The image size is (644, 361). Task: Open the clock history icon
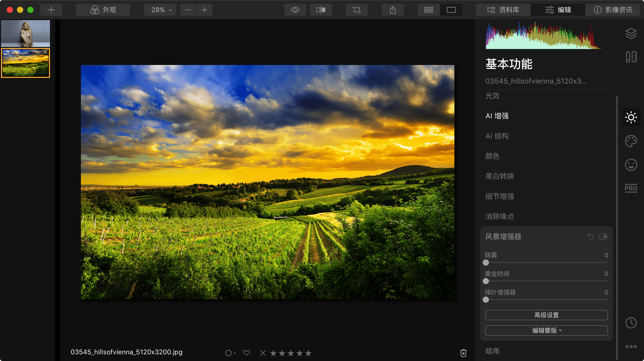(x=631, y=323)
